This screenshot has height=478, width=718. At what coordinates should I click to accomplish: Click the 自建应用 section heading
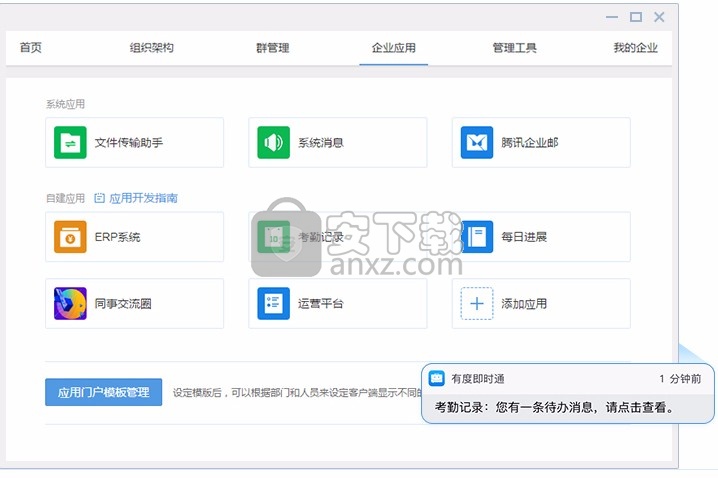(x=65, y=198)
